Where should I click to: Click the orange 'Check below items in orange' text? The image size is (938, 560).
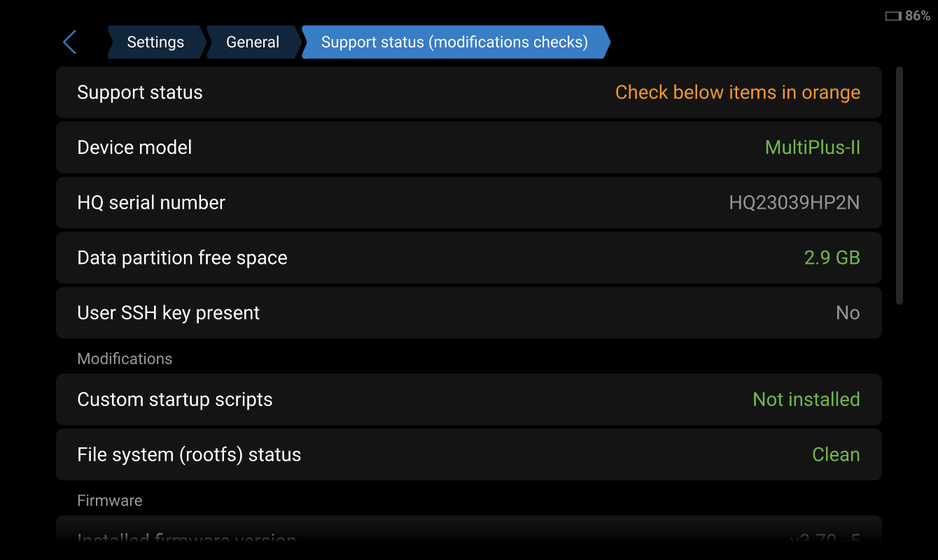(x=737, y=92)
